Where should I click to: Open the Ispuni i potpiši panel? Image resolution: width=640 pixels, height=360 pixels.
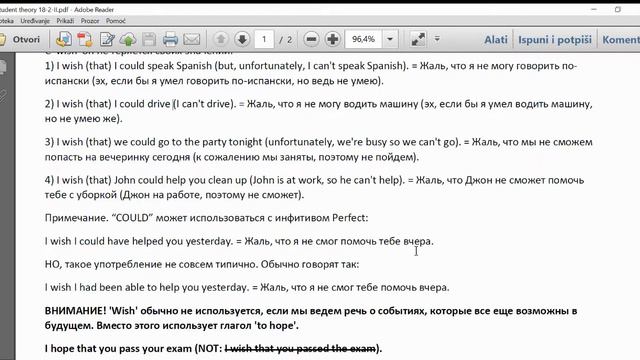(x=555, y=40)
